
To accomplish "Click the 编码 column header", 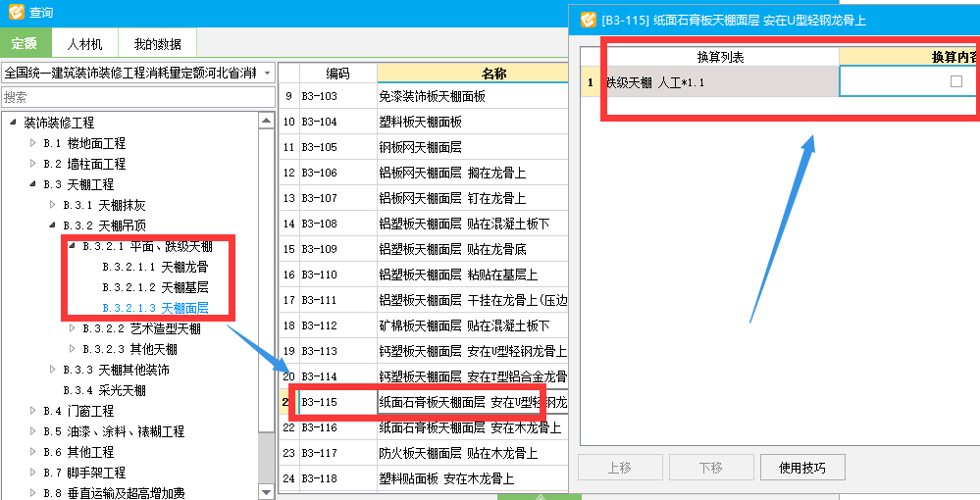I will pyautogui.click(x=338, y=74).
